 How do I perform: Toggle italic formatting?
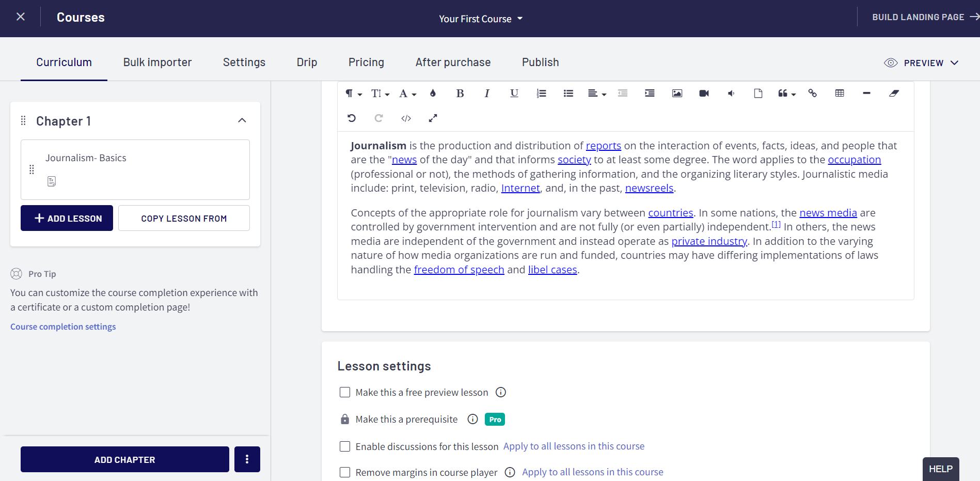tap(487, 94)
